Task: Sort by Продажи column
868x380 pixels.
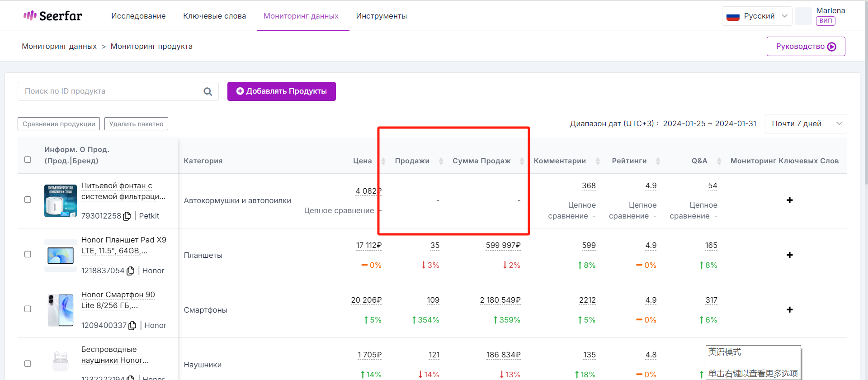Action: pyautogui.click(x=441, y=161)
